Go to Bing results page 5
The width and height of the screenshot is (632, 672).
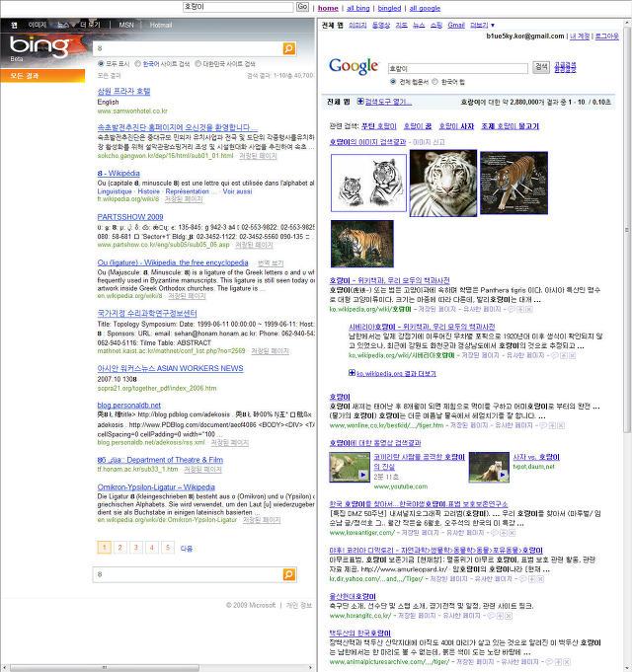click(168, 548)
